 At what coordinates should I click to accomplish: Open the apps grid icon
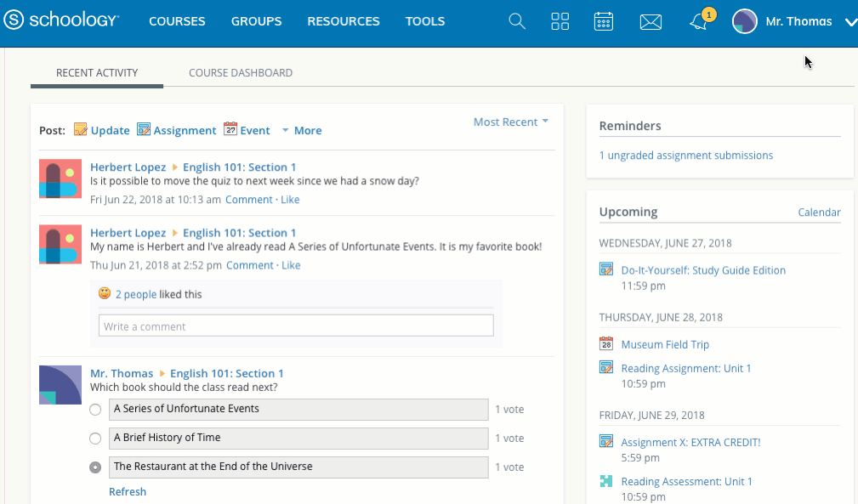tap(560, 22)
